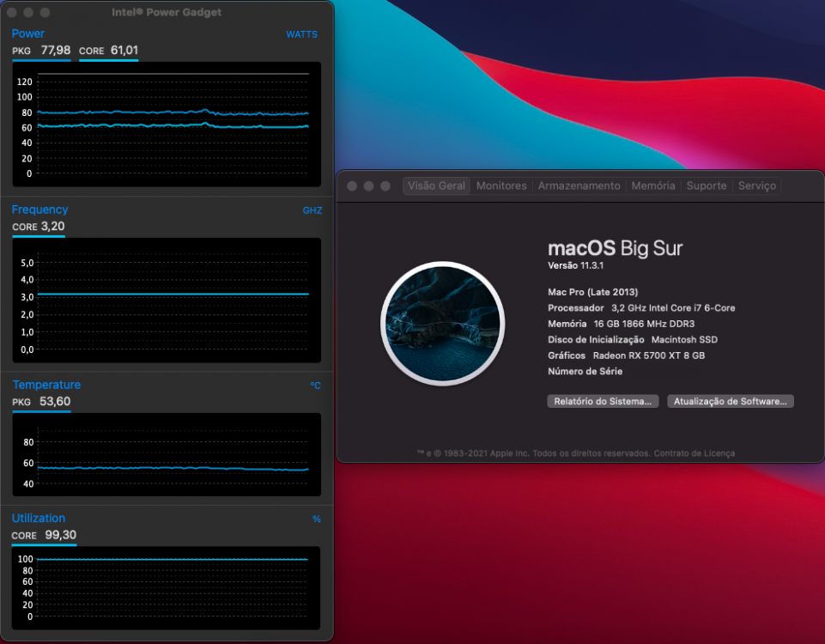Click the Memória 16 GB 1866 MHz DDR3 line
Viewport: 825px width, 644px height.
621,324
